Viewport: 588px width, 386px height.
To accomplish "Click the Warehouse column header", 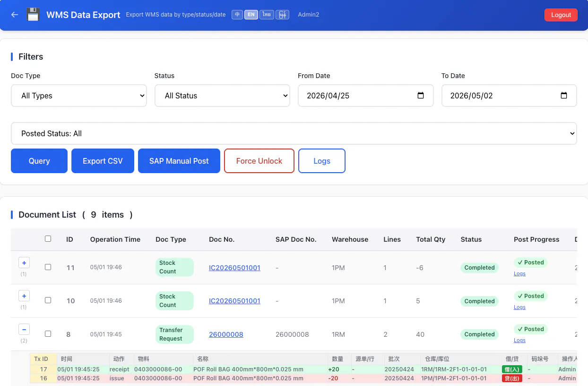I will click(350, 239).
